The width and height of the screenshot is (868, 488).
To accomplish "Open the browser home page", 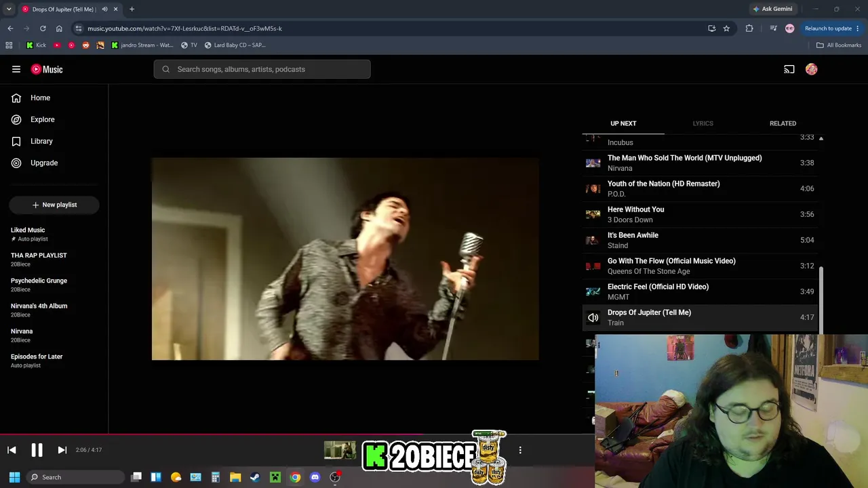I will [x=59, y=28].
